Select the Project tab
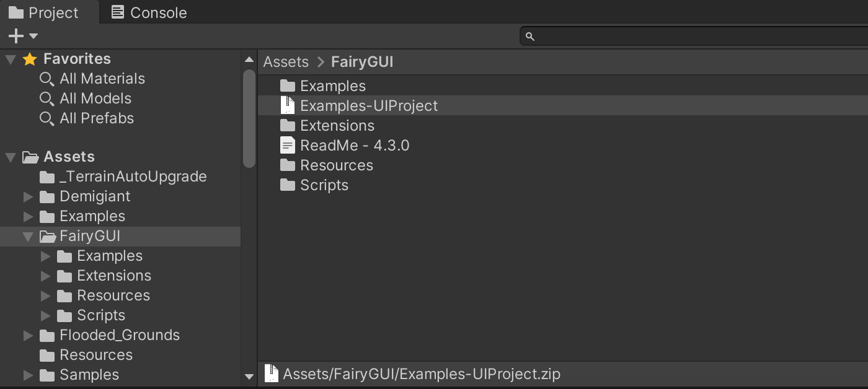 tap(43, 12)
